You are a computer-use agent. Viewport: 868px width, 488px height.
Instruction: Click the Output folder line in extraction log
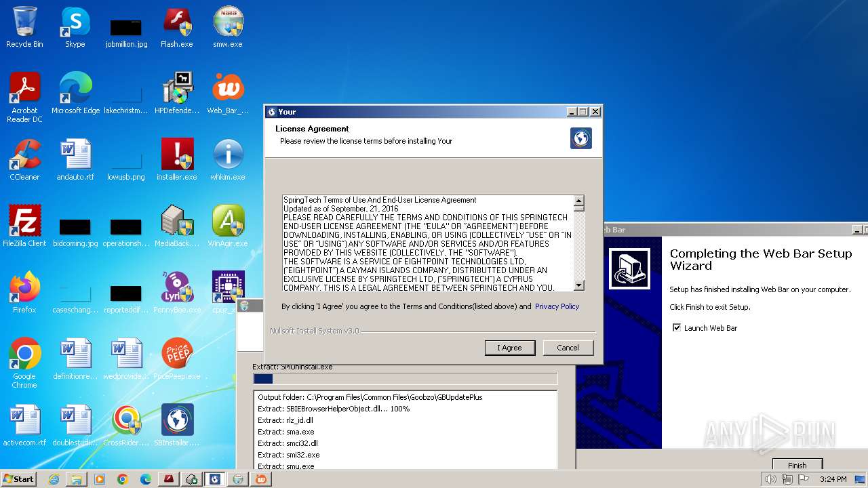370,397
